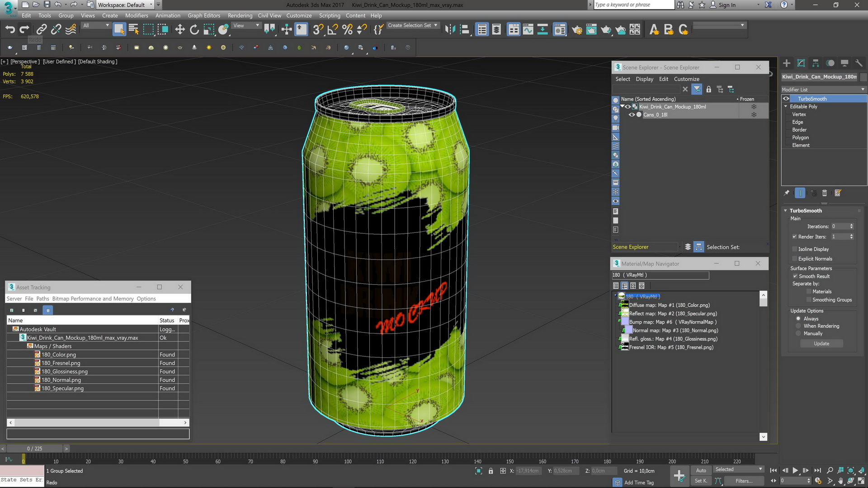
Task: Click the time slider 0 / 225 handle
Action: (35, 449)
